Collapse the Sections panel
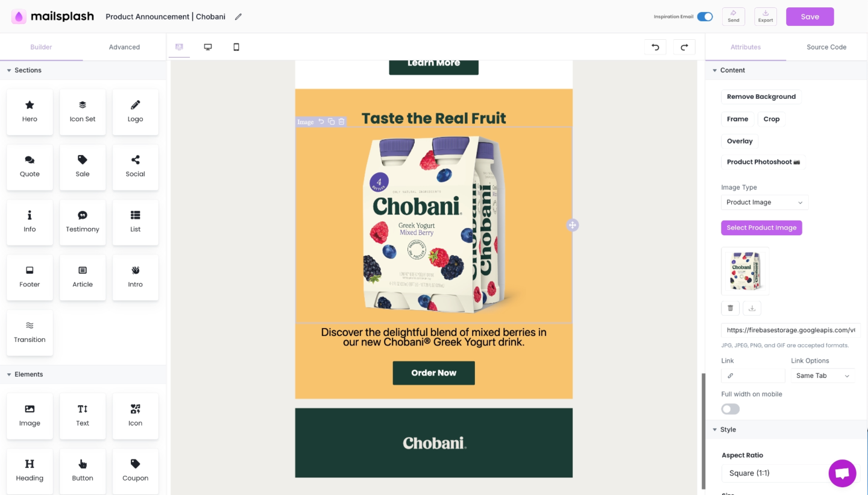This screenshot has width=868, height=495. click(x=9, y=71)
